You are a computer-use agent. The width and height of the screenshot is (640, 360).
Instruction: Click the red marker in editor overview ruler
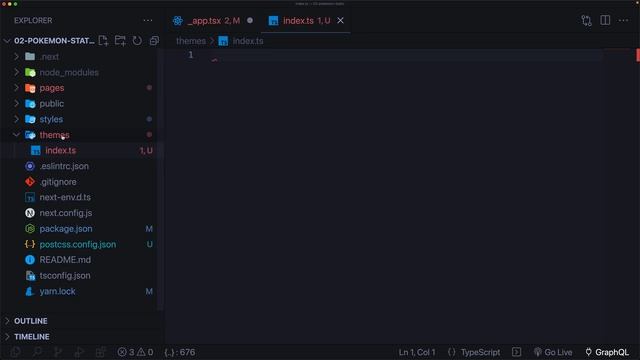(x=638, y=55)
